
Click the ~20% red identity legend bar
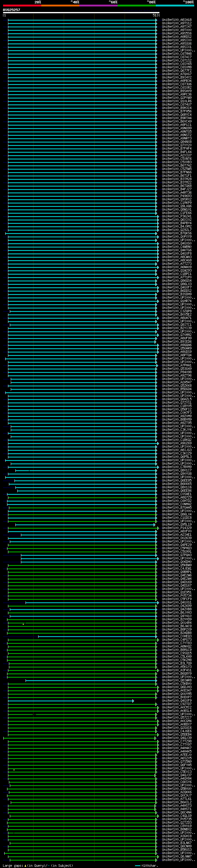[22, 6]
